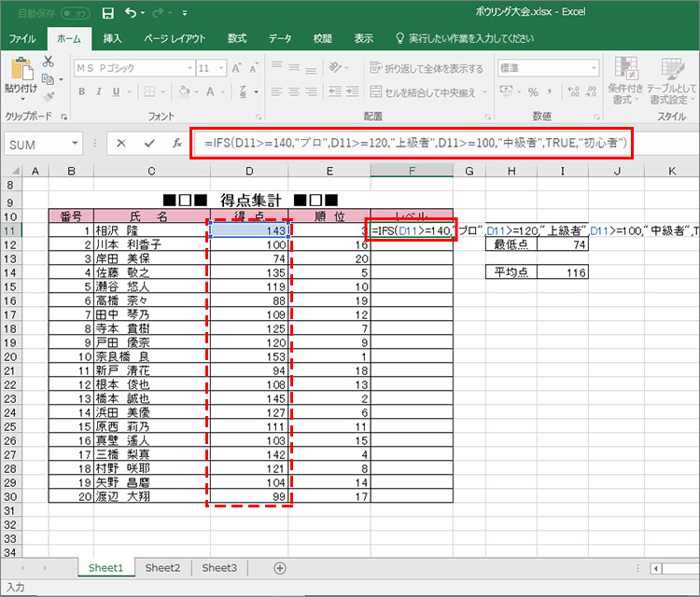Click the Save icon in quick access toolbar
This screenshot has width=700, height=597.
[108, 13]
